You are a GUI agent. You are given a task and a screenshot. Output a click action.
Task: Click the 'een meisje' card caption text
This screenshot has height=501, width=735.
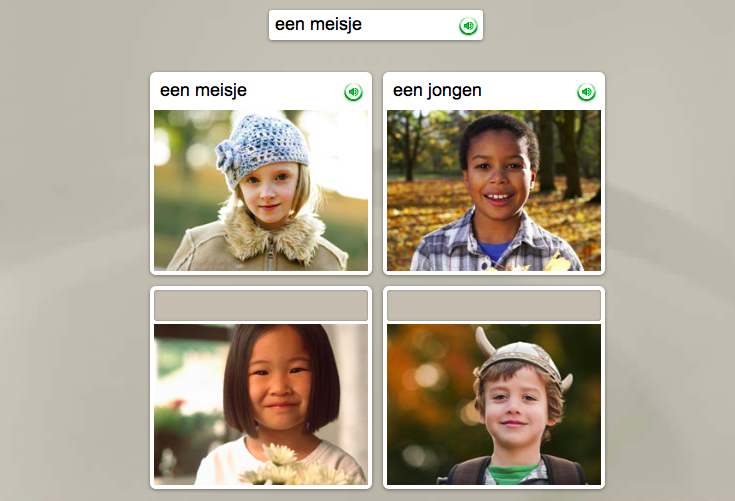(203, 90)
